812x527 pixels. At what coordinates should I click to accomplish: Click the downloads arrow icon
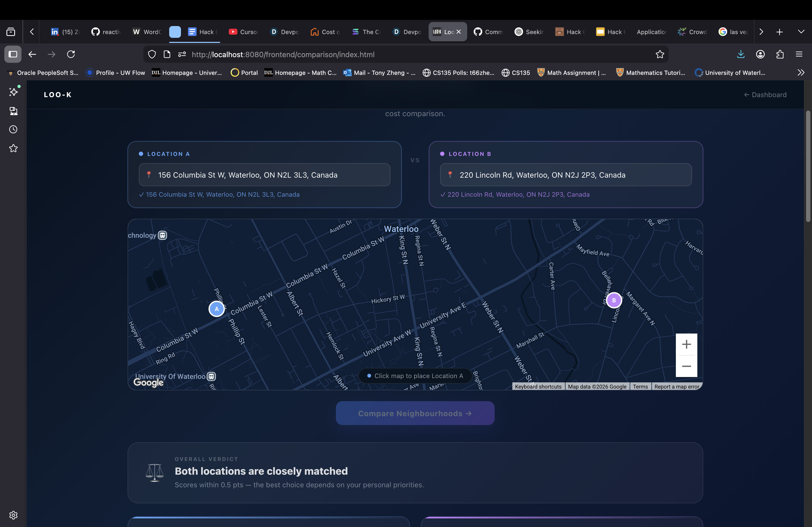pyautogui.click(x=741, y=54)
